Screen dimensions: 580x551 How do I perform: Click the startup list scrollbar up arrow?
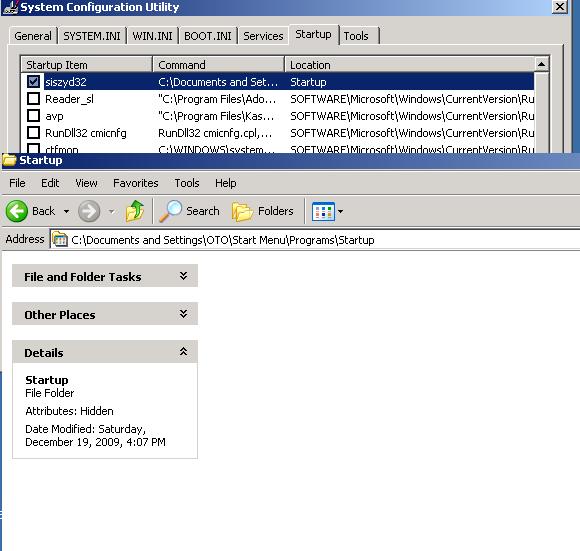[x=542, y=64]
